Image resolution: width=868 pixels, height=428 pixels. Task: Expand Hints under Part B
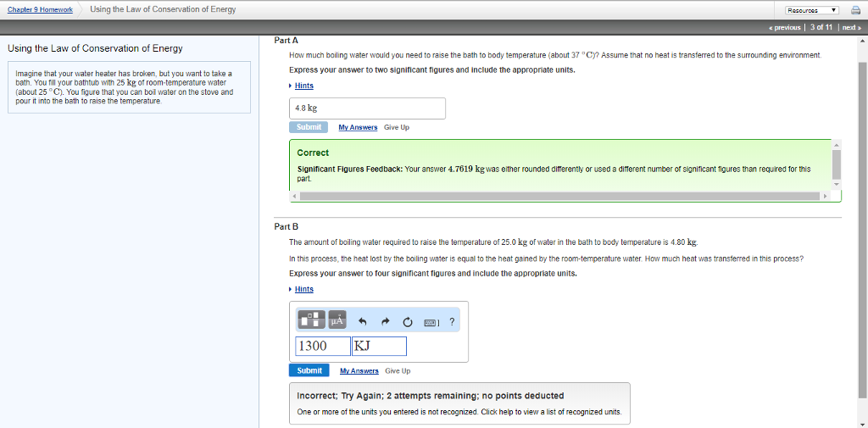(x=303, y=289)
